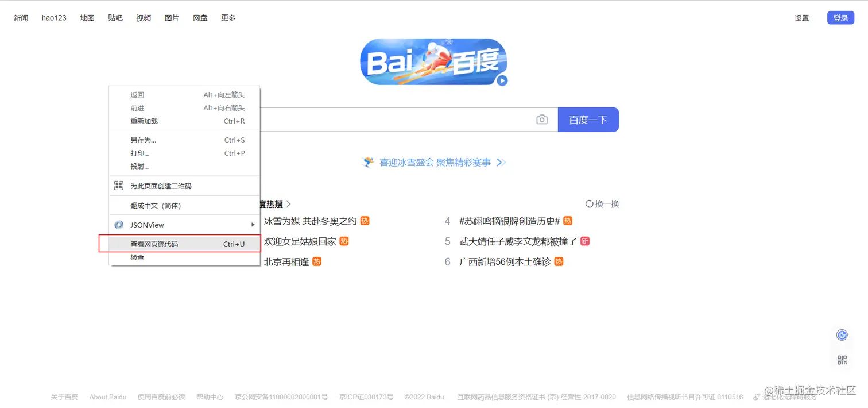Open the 图片 link

coord(172,18)
